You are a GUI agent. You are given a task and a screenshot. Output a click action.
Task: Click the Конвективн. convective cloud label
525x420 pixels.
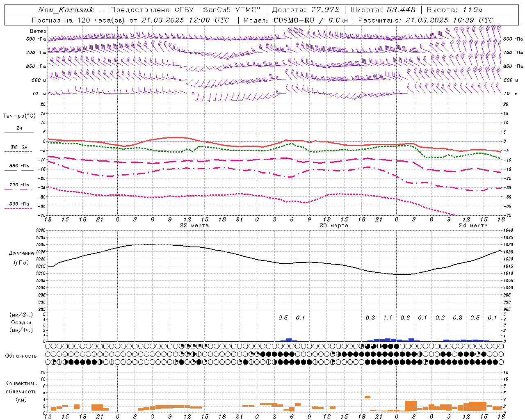click(x=21, y=383)
